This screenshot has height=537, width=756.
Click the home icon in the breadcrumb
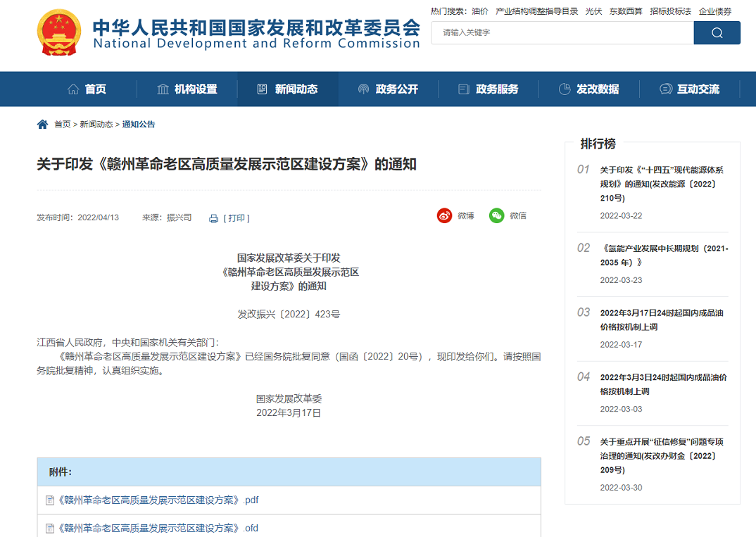coord(42,123)
